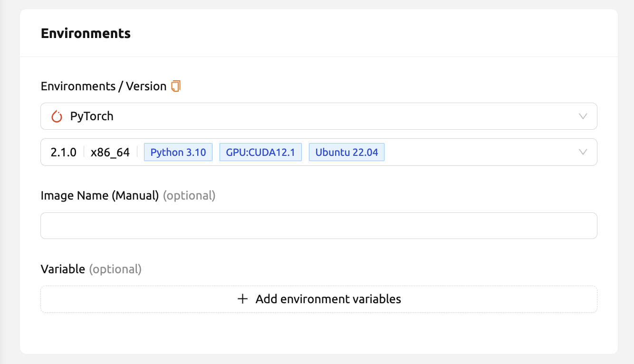This screenshot has height=364, width=634.
Task: Click the Image Name (Manual) label
Action: click(x=100, y=196)
